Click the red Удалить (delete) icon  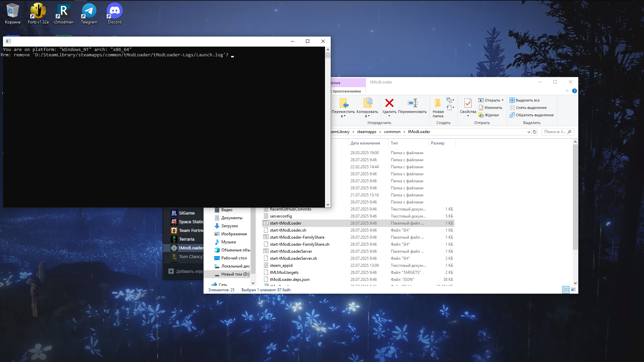389,103
